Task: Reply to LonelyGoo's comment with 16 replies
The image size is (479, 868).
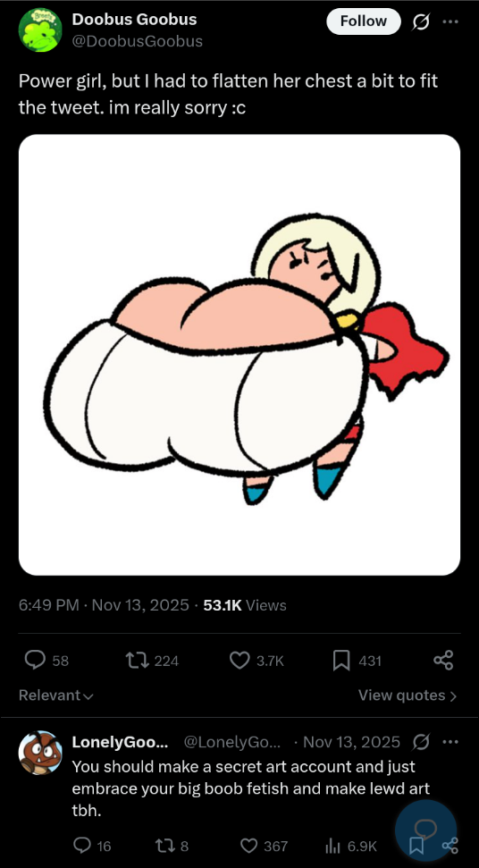Action: (x=82, y=846)
